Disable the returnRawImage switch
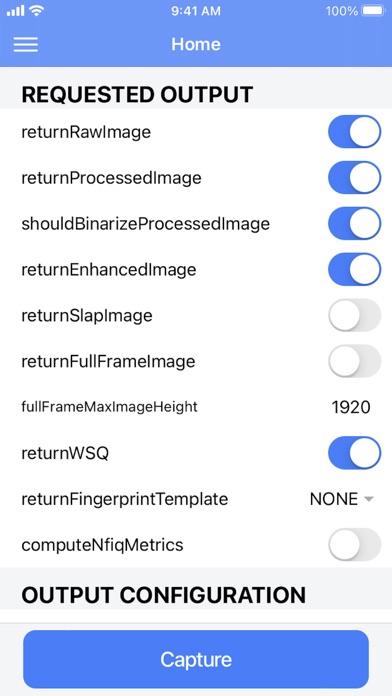The width and height of the screenshot is (392, 696). (354, 132)
